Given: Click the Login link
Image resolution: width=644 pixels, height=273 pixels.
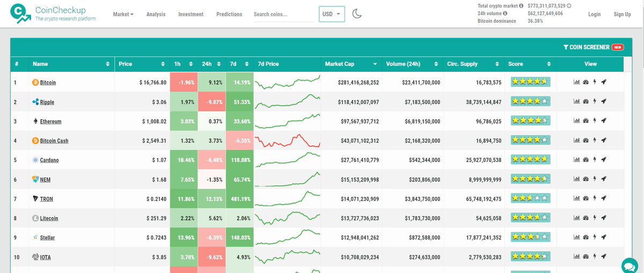Looking at the screenshot, I should coord(594,14).
